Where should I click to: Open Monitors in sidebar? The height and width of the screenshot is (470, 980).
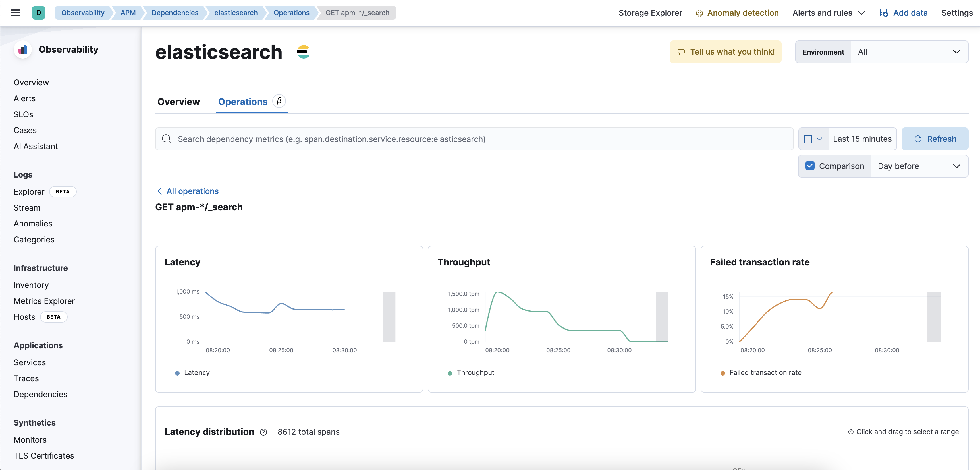30,440
